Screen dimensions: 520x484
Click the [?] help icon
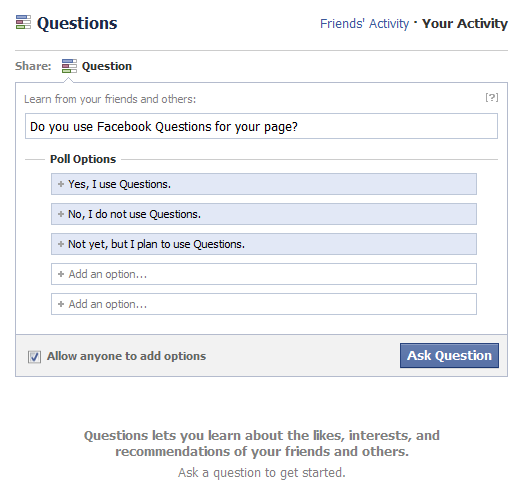(492, 98)
